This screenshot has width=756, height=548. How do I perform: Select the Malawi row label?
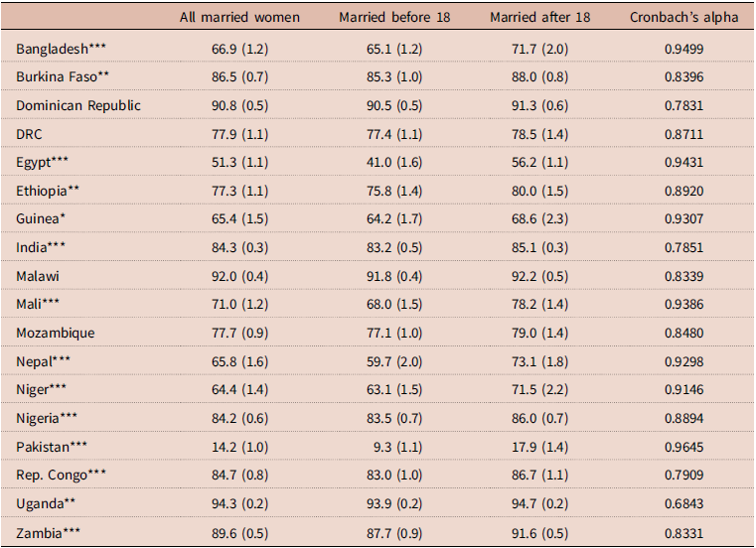pyautogui.click(x=38, y=276)
